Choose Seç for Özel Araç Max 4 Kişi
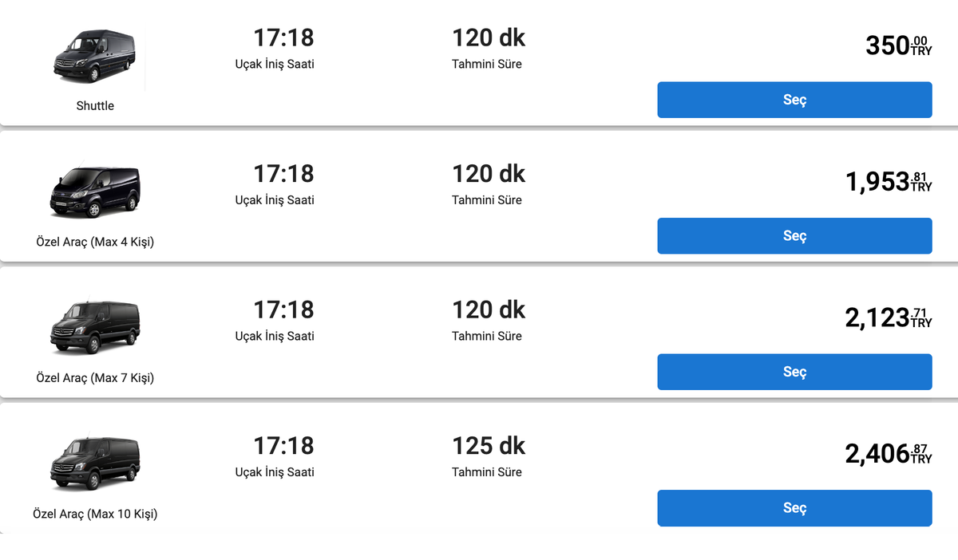 tap(794, 236)
